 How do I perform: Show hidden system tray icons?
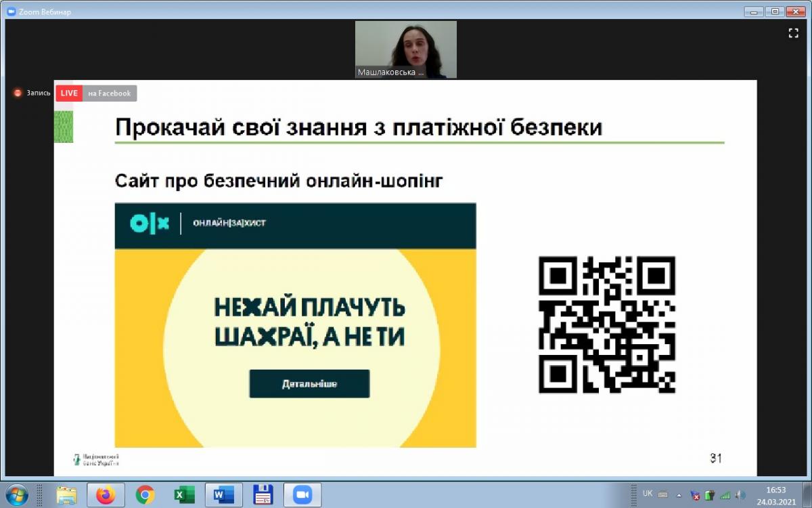(x=679, y=495)
